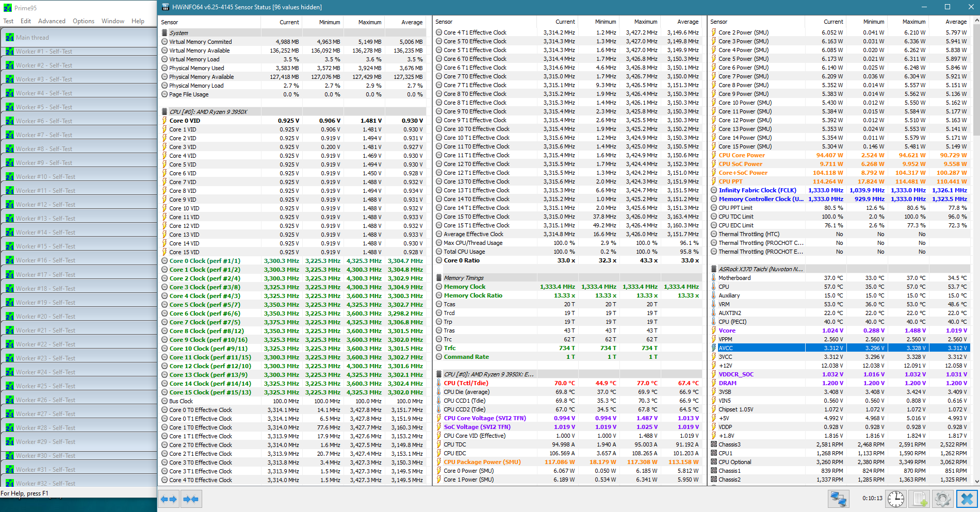Select the Worker #27 - Self-Test window in Prime95

pyautogui.click(x=78, y=414)
